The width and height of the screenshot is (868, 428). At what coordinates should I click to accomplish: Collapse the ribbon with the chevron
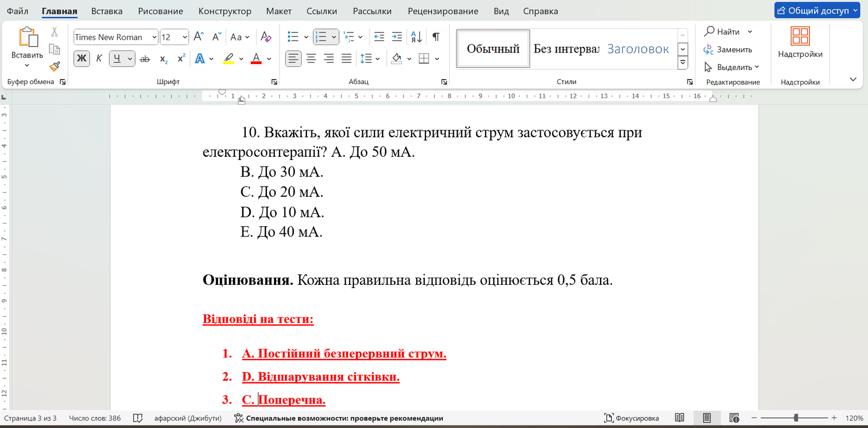[853, 80]
